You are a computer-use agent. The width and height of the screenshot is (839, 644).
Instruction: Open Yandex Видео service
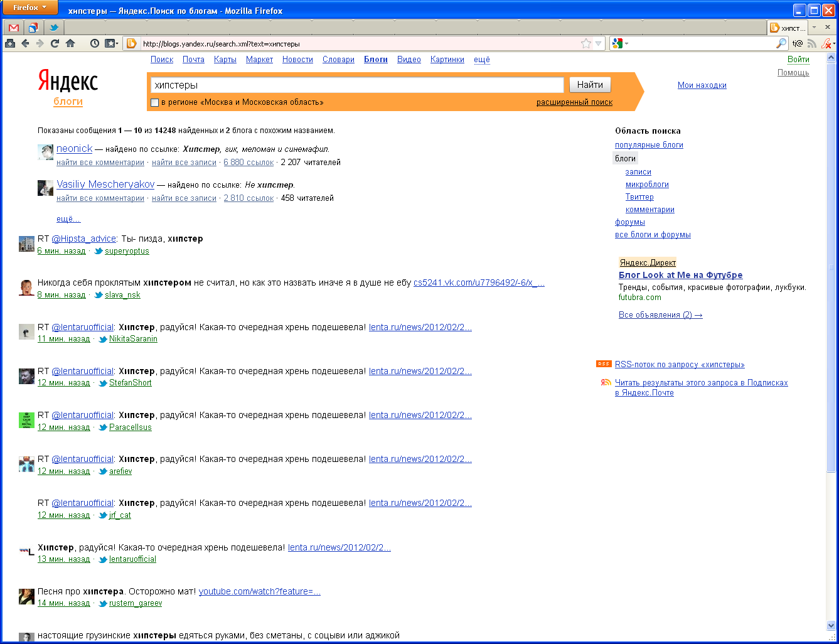click(409, 60)
